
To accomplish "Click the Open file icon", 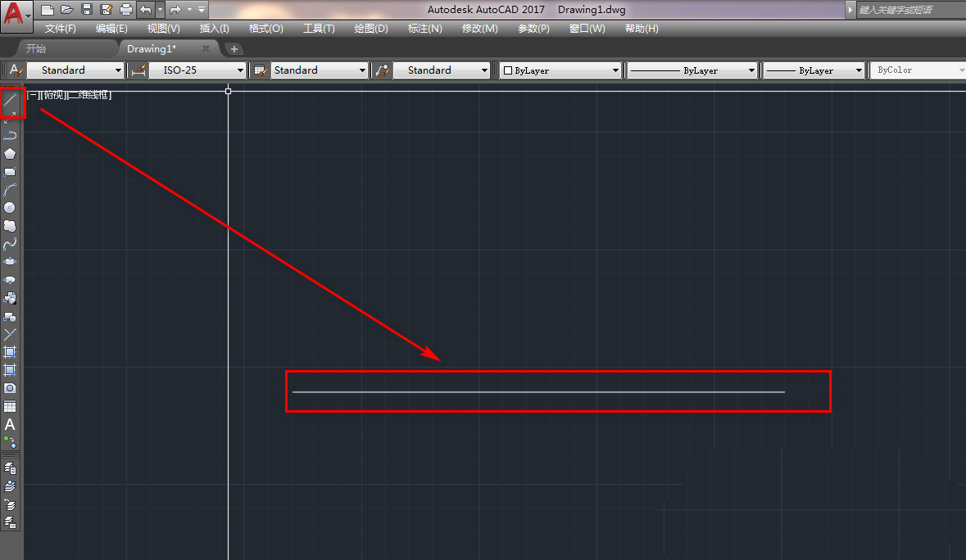I will (x=67, y=9).
